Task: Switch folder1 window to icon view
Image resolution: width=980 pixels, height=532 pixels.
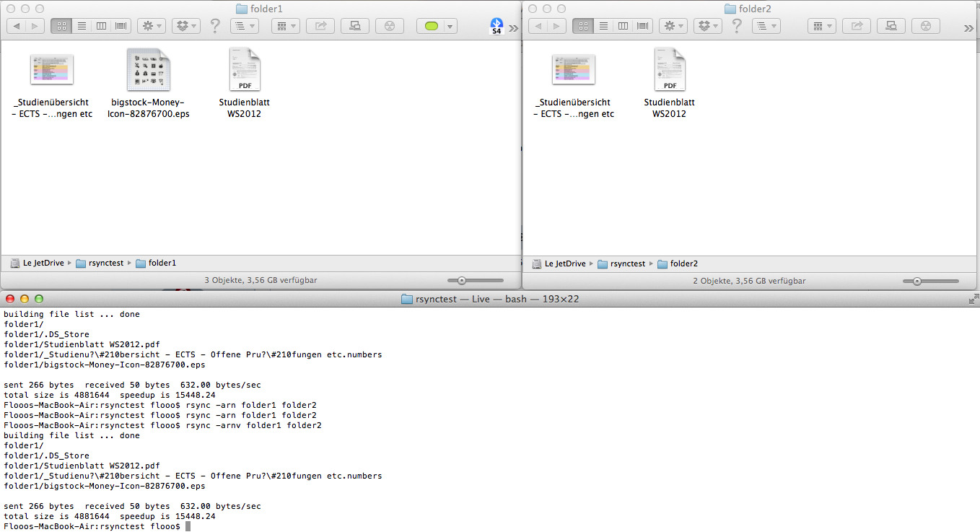Action: click(61, 26)
